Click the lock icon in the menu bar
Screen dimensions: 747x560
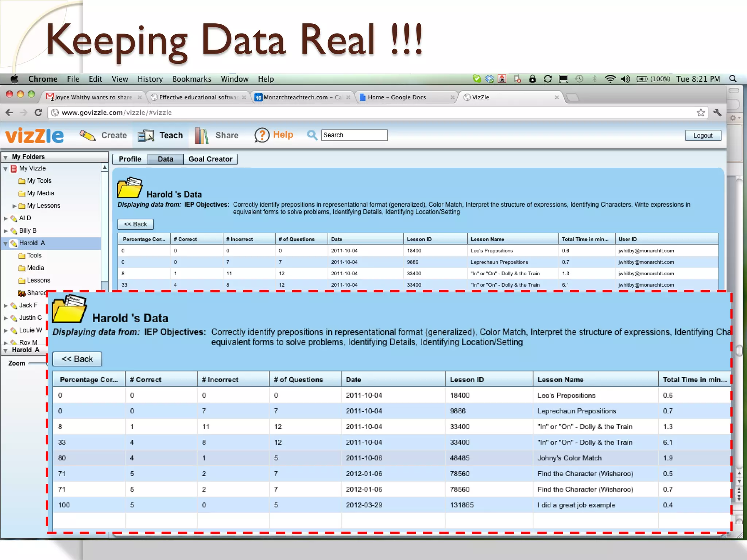[x=533, y=79]
